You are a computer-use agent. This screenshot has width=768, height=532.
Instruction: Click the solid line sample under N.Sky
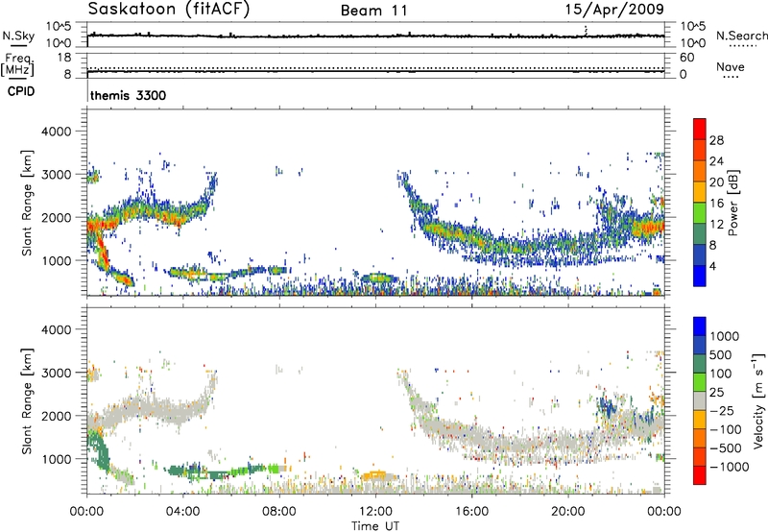[18, 46]
